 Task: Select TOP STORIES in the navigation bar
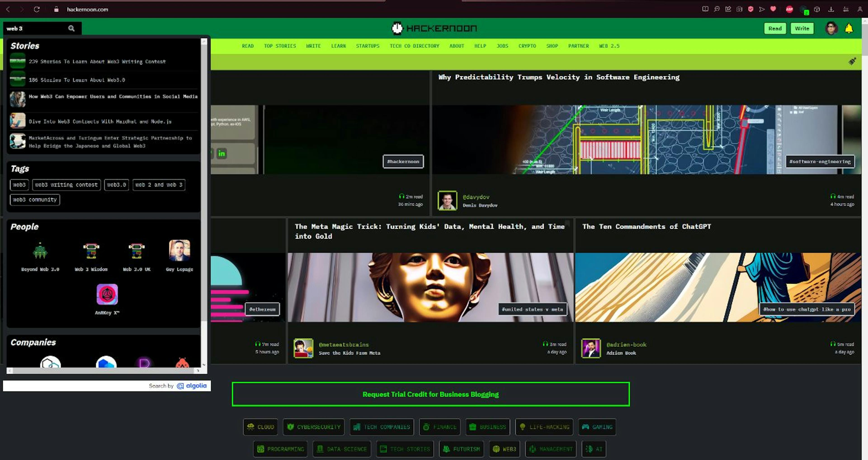pyautogui.click(x=280, y=46)
